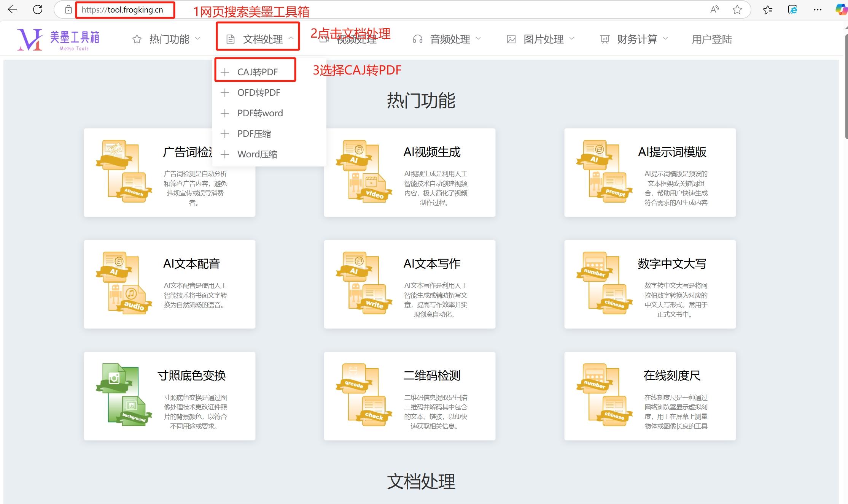Click the headphones icon beside 音频处理
Image resolution: width=848 pixels, height=504 pixels.
pos(417,38)
